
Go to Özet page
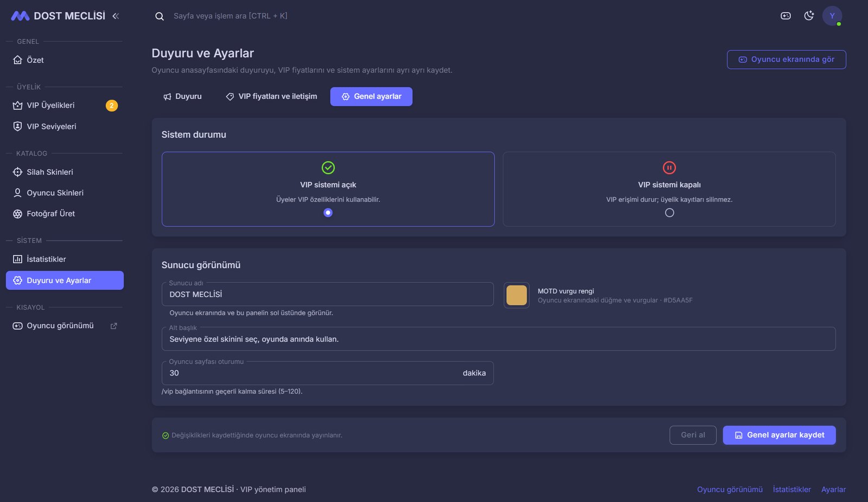pyautogui.click(x=65, y=60)
